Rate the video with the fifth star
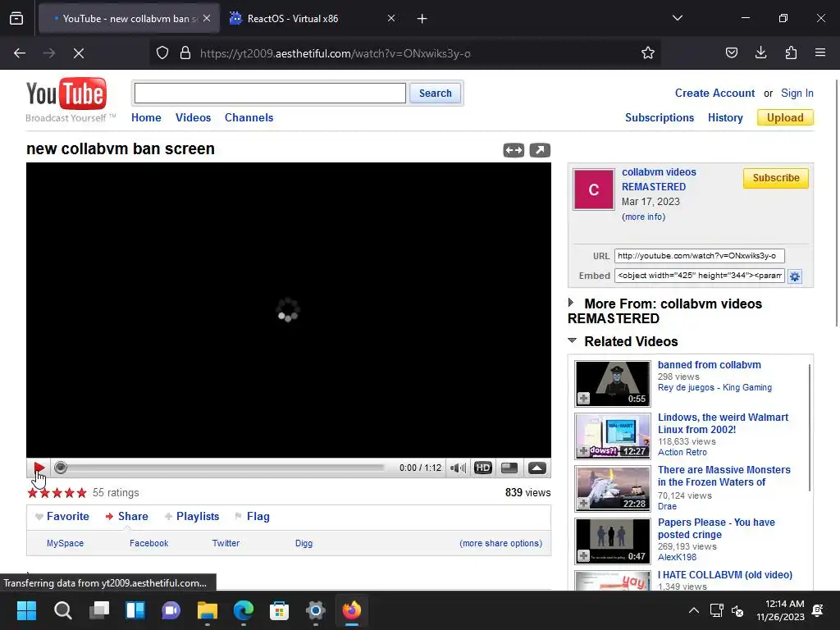This screenshot has width=840, height=630. click(81, 493)
